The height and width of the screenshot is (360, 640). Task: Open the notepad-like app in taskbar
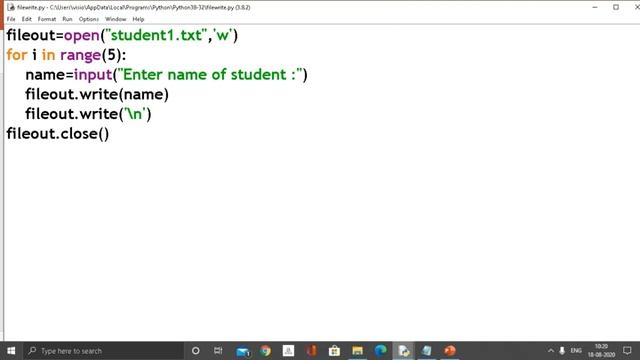point(427,351)
